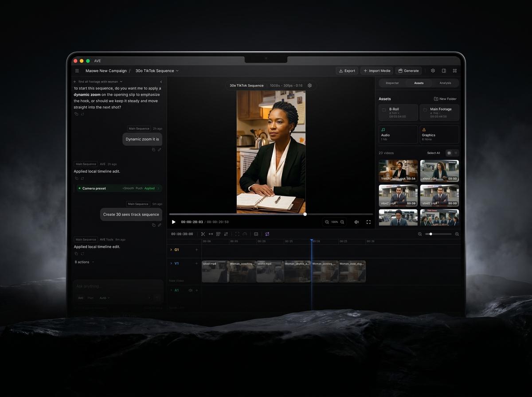Screen dimensions: 532x397
Task: Click the preview playback progress handle
Action: pos(305,214)
